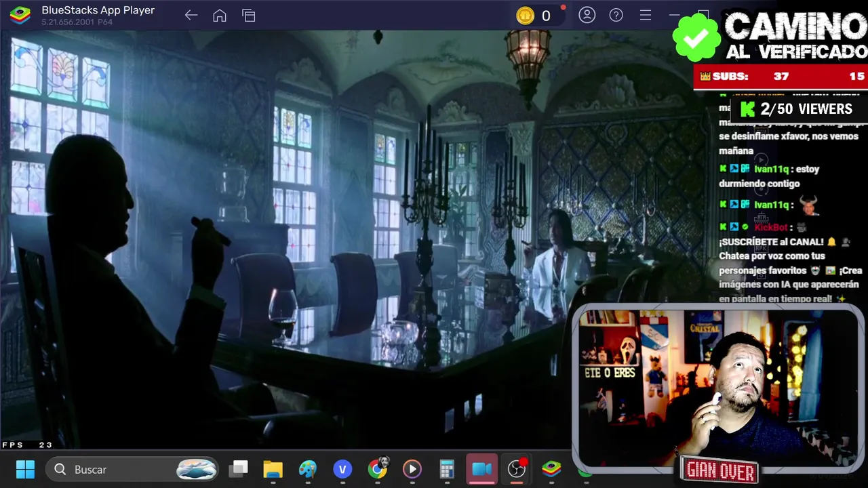
Task: Open BlueStacks home screen icon
Action: [x=220, y=15]
